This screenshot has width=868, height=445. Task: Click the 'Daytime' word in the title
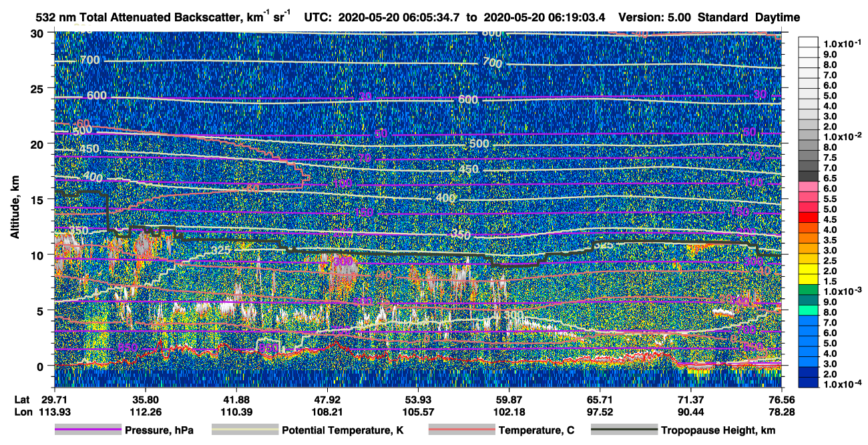[777, 17]
